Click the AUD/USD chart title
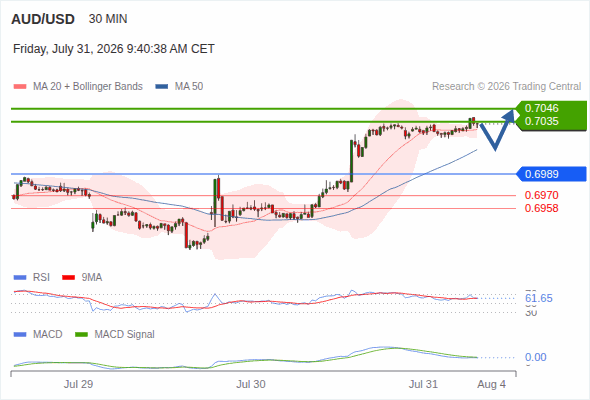 point(43,19)
